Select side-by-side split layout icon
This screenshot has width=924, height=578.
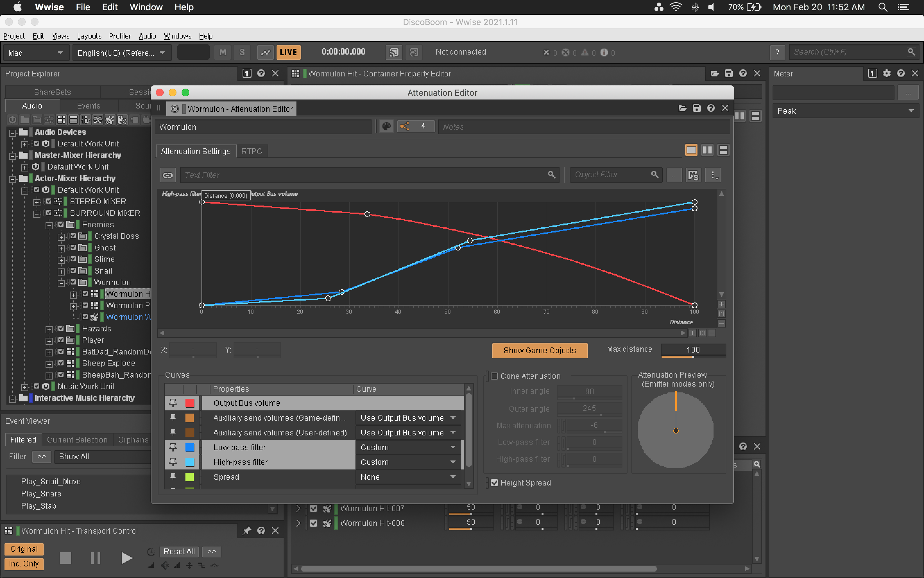(707, 150)
